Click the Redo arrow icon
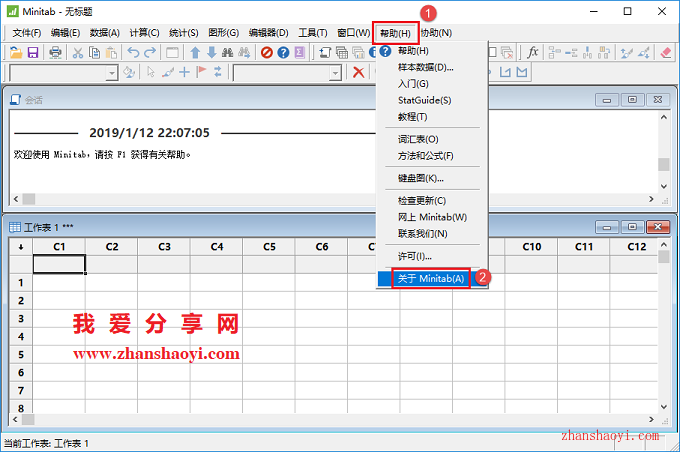680x452 pixels. (150, 52)
